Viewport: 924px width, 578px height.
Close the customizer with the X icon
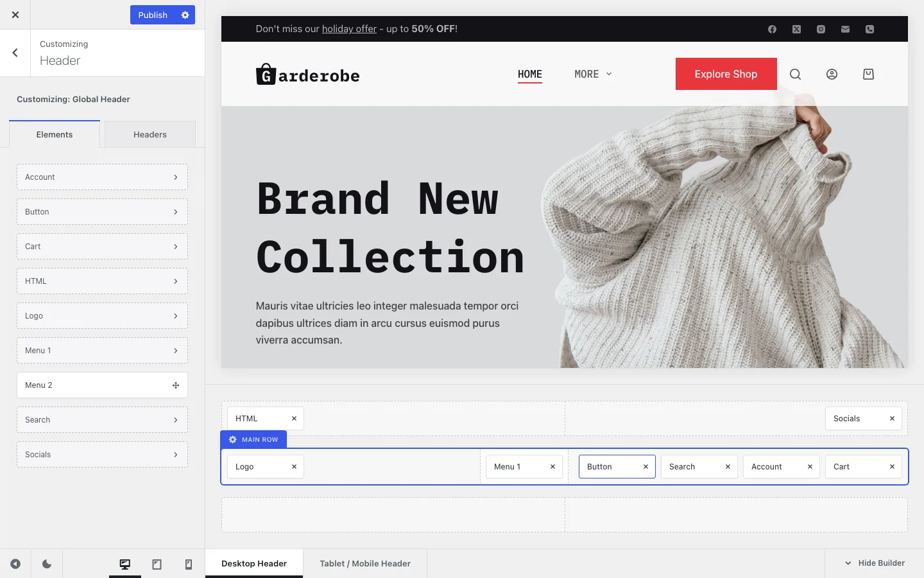pos(15,15)
